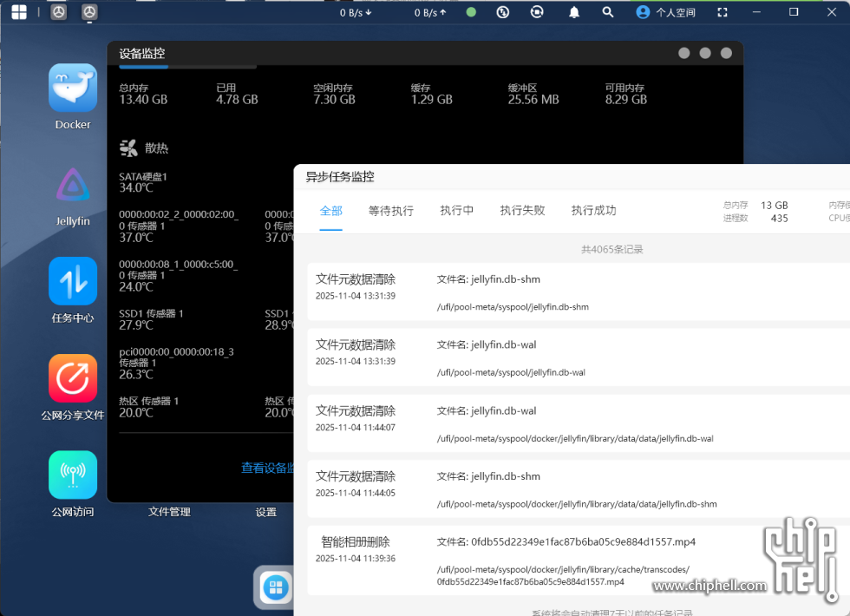This screenshot has width=850, height=616.
Task: Switch to the 执行失败 tab
Action: [x=522, y=211]
